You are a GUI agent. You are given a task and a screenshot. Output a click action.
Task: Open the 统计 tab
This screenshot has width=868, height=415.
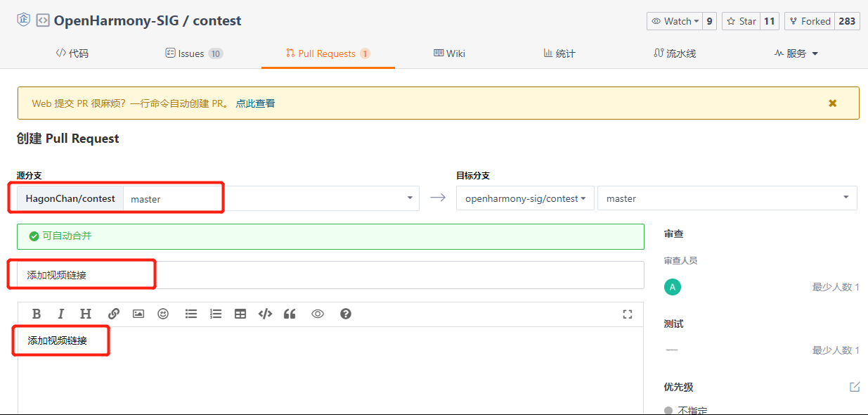[559, 53]
